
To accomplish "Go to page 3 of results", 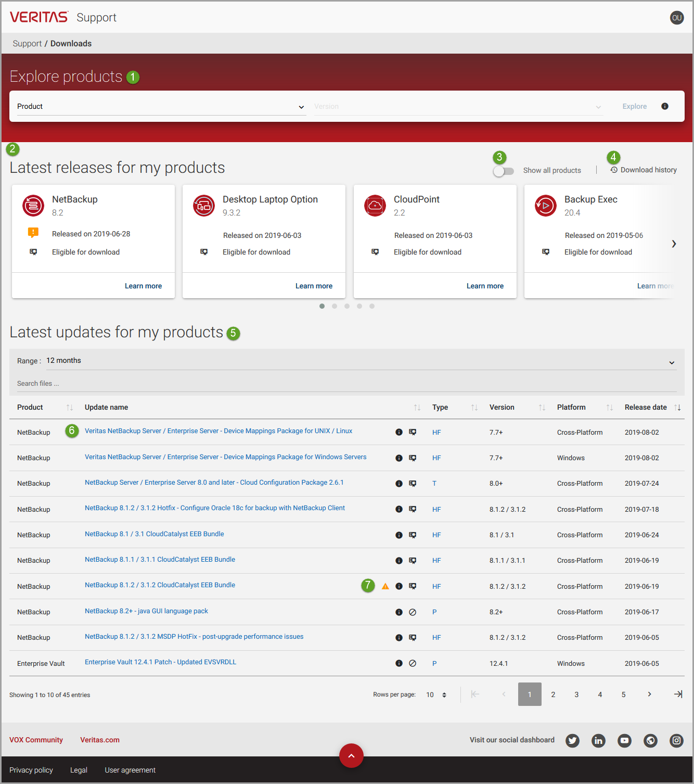I will tap(576, 694).
